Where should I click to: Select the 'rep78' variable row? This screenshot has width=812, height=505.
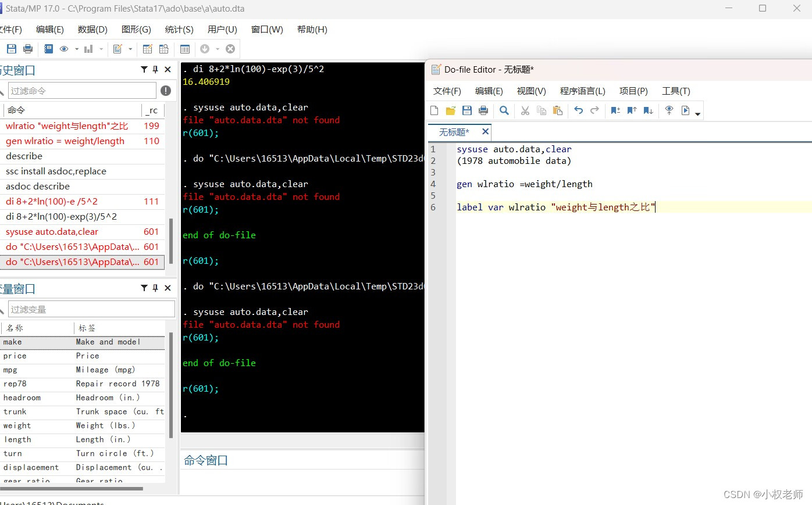pyautogui.click(x=82, y=384)
